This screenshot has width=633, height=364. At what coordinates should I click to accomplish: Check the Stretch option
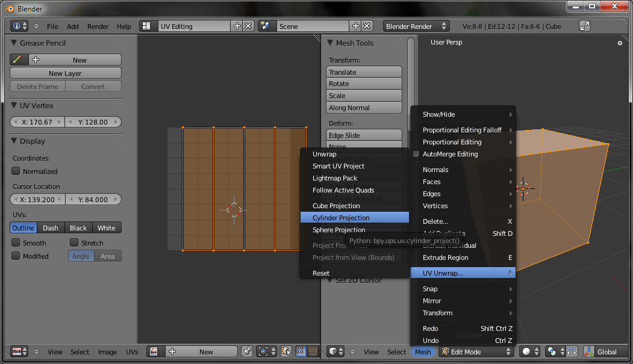[74, 243]
